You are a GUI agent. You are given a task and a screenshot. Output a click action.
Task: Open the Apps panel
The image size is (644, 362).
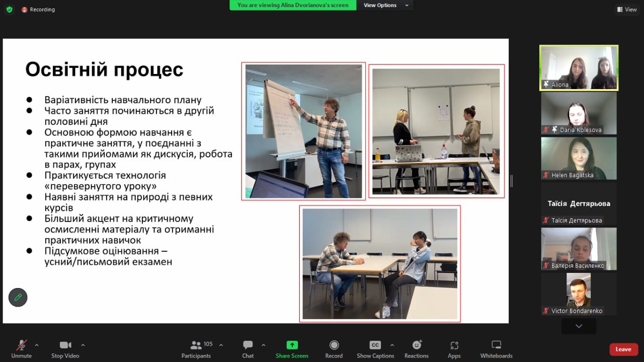click(454, 345)
